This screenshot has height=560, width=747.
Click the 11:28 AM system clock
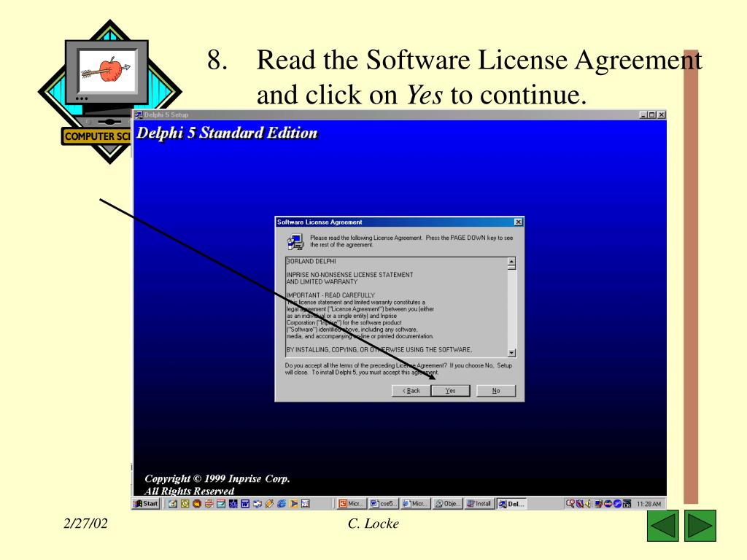649,503
